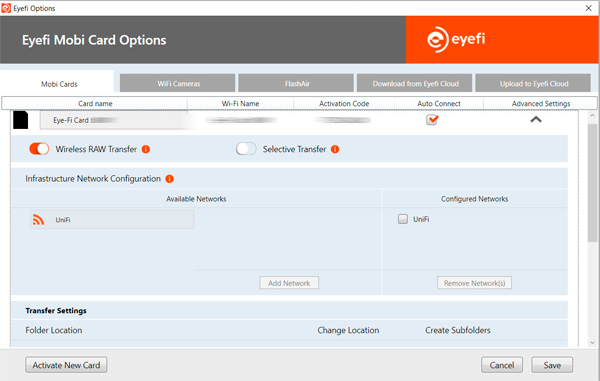Click the Save button

click(x=552, y=365)
